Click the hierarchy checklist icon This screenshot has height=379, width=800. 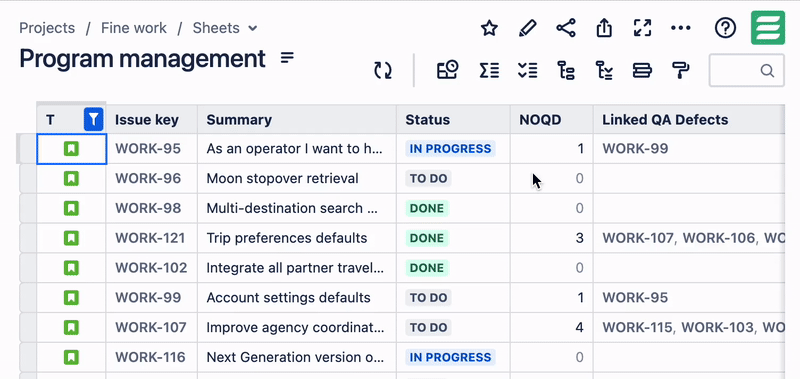pyautogui.click(x=604, y=70)
